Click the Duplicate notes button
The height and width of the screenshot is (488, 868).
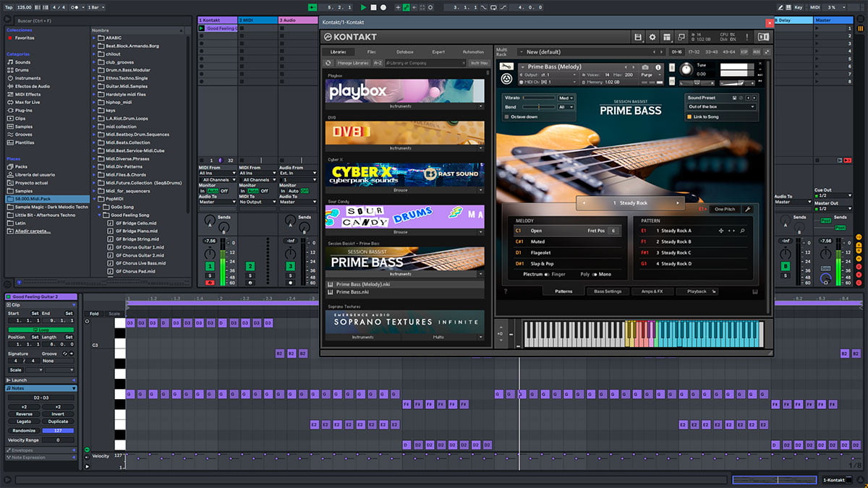[58, 421]
